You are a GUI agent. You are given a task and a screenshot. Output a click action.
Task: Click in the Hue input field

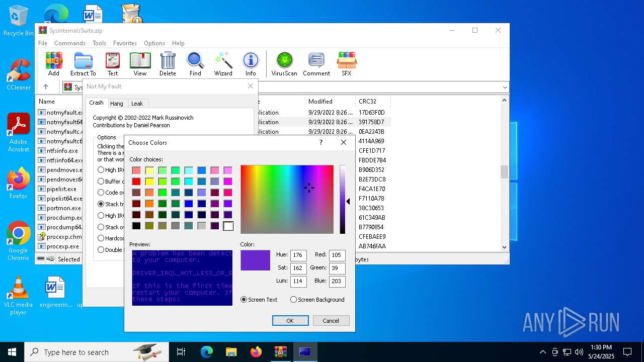pos(298,255)
